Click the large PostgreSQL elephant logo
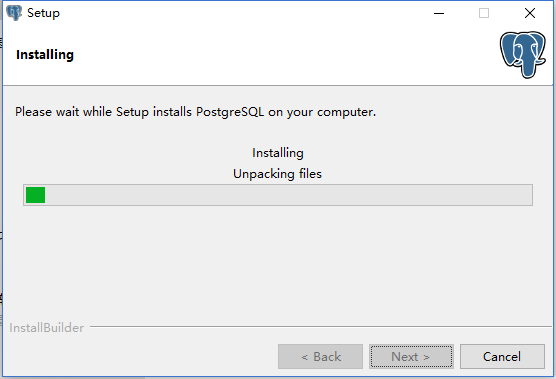Viewport: 556px width, 379px height. [x=523, y=54]
